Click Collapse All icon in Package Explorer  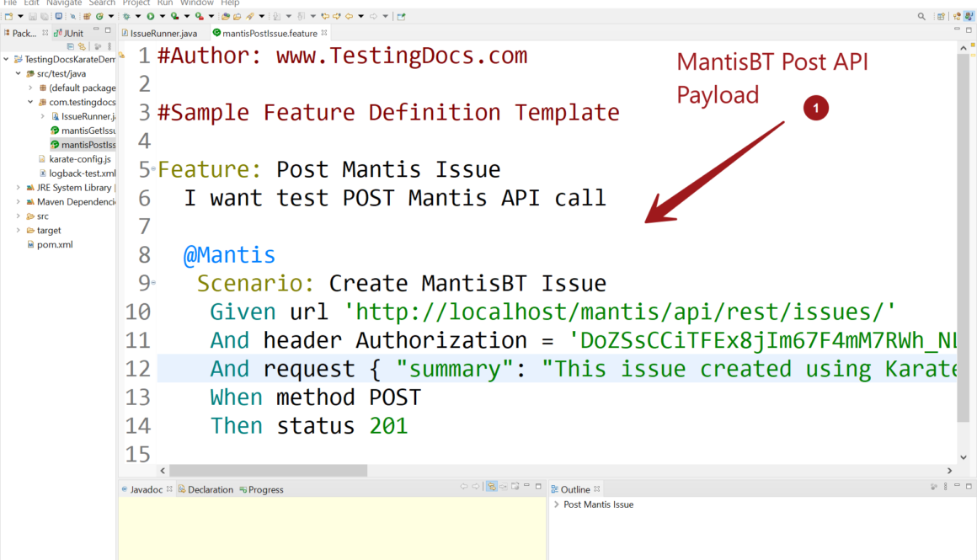tap(71, 46)
